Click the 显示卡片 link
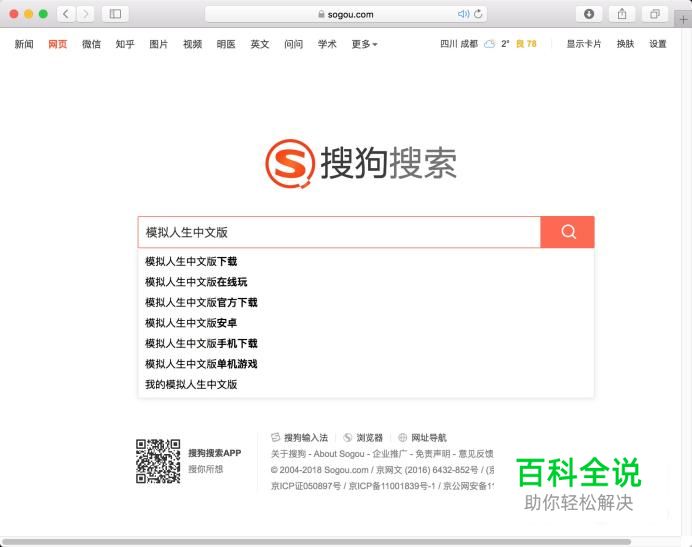Screen dimensions: 692x547 pos(584,44)
